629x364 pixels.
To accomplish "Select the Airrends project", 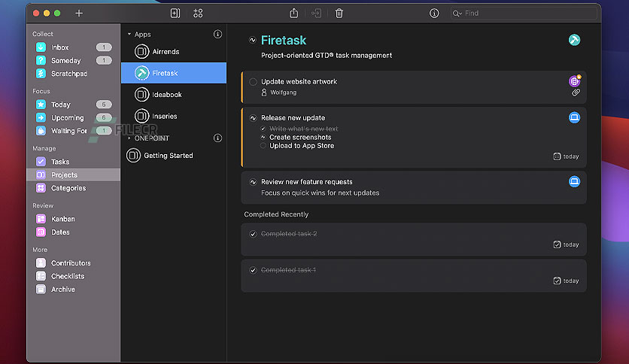I will (174, 52).
